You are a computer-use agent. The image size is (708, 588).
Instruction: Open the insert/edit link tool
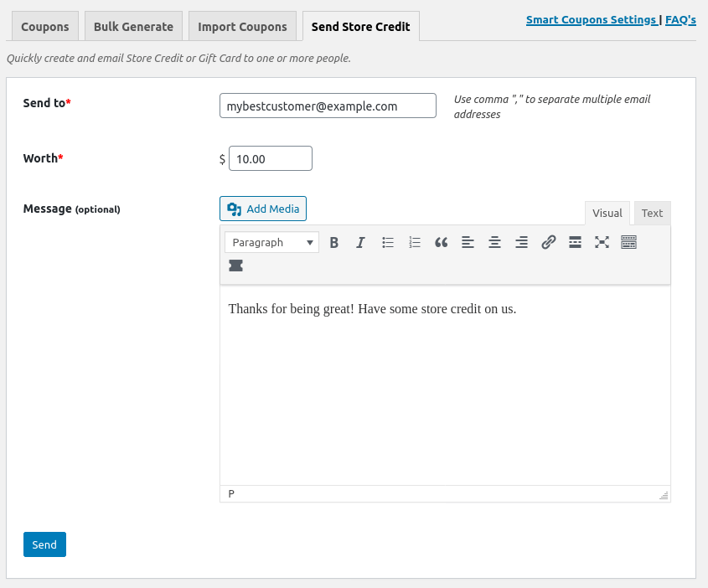(x=549, y=243)
